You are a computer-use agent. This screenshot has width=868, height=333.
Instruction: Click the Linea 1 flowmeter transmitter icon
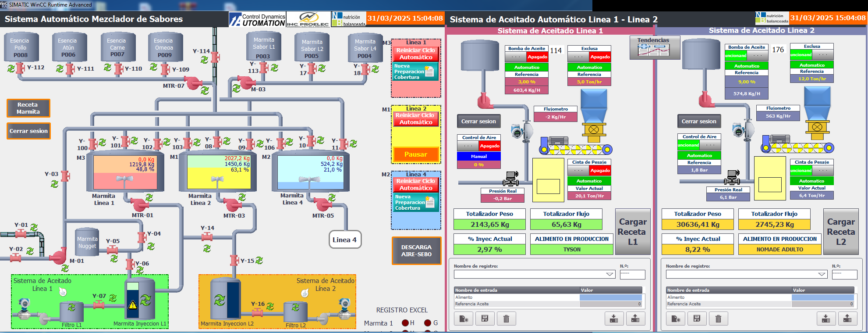tap(517, 131)
